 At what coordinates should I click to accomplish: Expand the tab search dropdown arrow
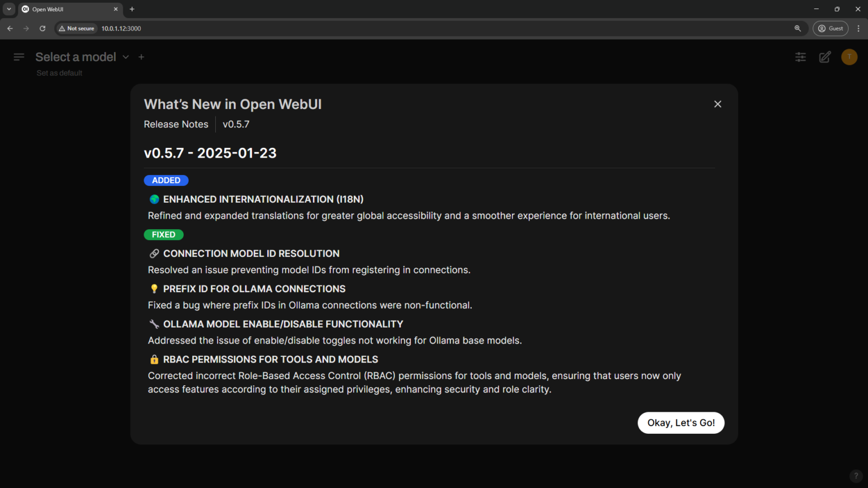pyautogui.click(x=9, y=9)
